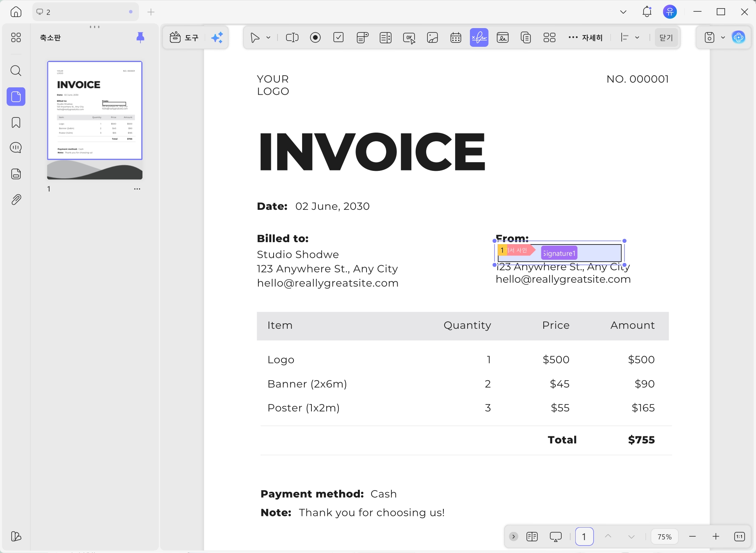Viewport: 756px width, 553px height.
Task: Go to next page down arrow
Action: point(631,537)
